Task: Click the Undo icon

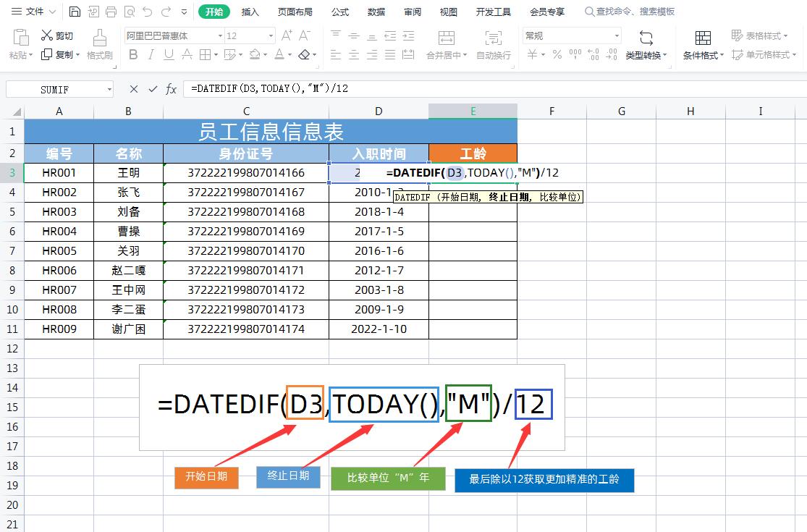Action: [x=147, y=12]
